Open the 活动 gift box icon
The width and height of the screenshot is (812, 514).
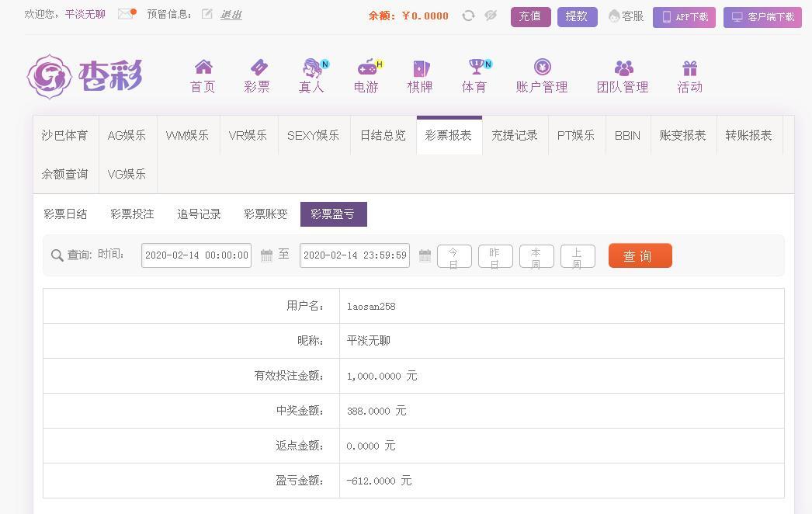[x=689, y=68]
